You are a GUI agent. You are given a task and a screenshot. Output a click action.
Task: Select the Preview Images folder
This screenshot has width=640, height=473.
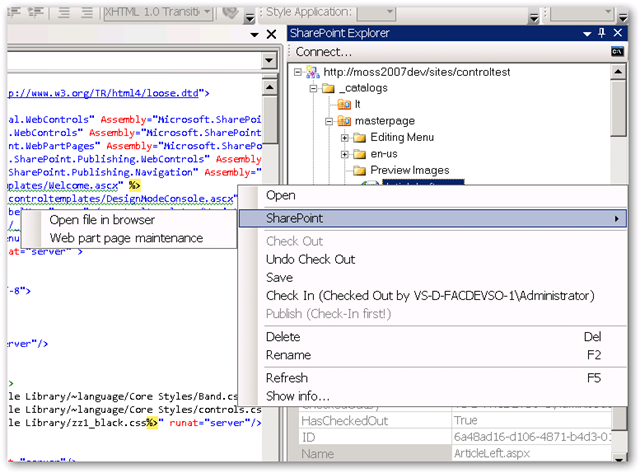pyautogui.click(x=409, y=170)
